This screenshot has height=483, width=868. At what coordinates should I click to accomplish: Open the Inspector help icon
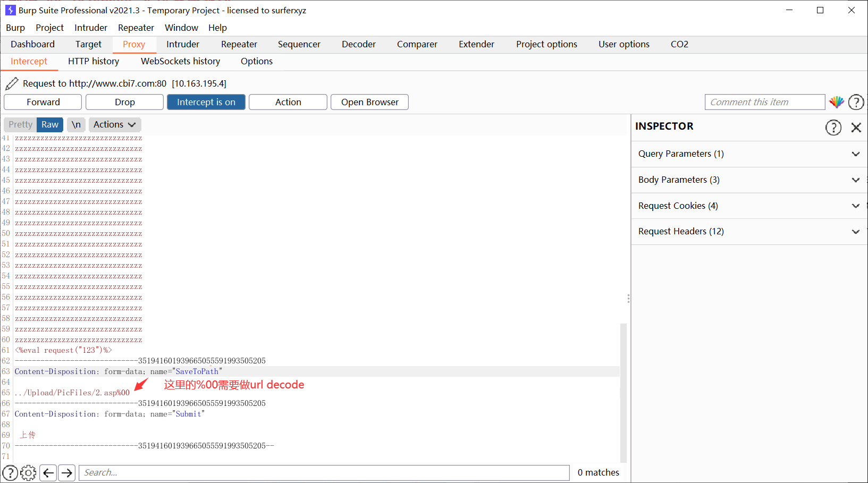(x=833, y=128)
